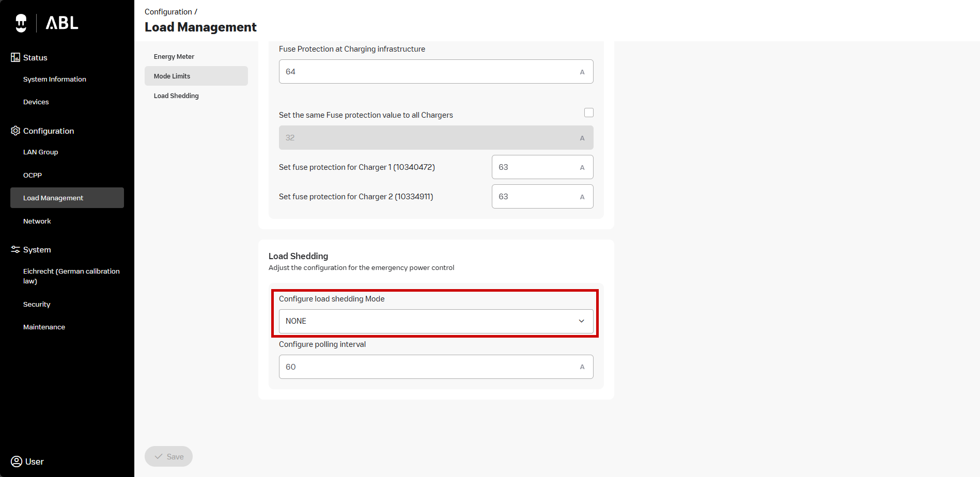Enable same fuse protection for all chargers
980x477 pixels.
[588, 113]
